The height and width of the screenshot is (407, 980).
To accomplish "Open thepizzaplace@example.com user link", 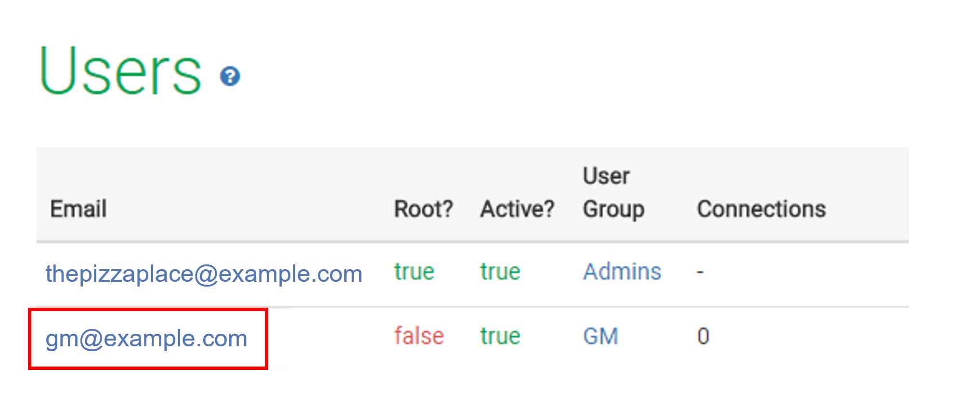I will coord(204,274).
